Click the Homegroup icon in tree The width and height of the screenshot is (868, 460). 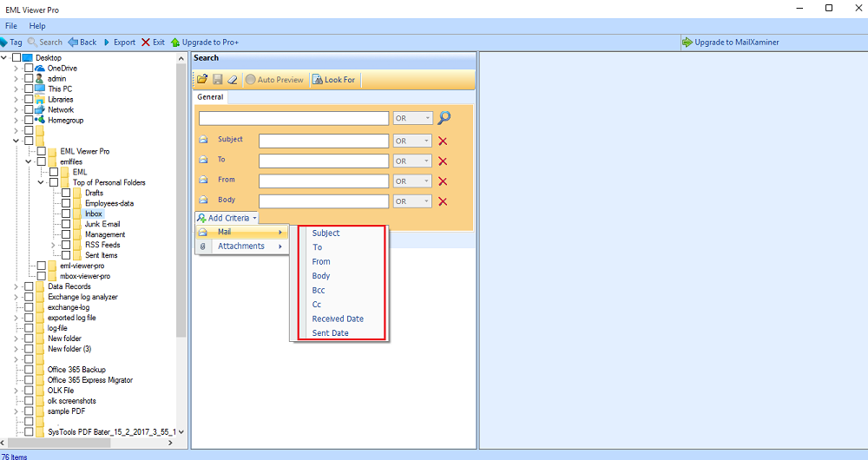click(x=40, y=120)
